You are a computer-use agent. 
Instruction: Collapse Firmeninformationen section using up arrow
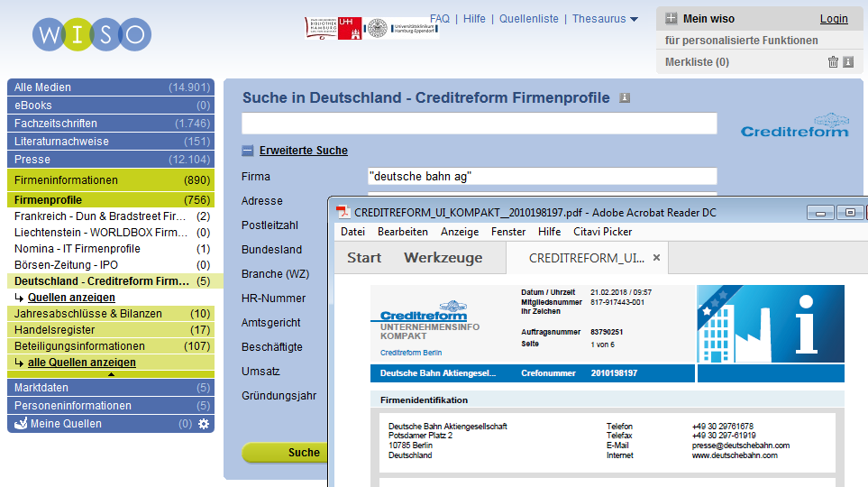click(111, 374)
